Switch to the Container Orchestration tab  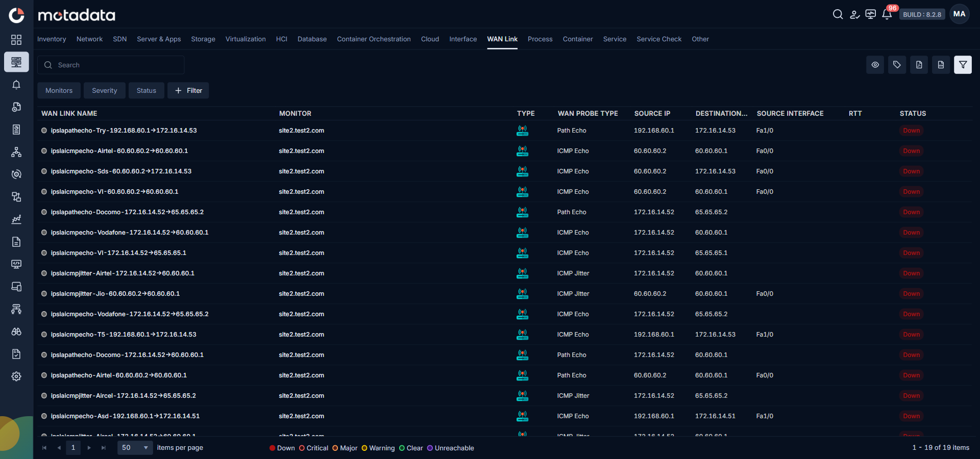pos(374,39)
